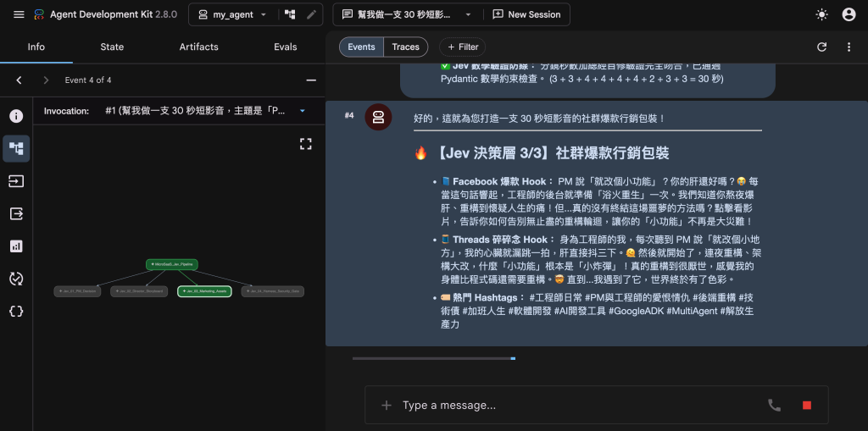The height and width of the screenshot is (431, 868).
Task: Select the Jev_04 Harness Security Gate node
Action: tap(273, 291)
